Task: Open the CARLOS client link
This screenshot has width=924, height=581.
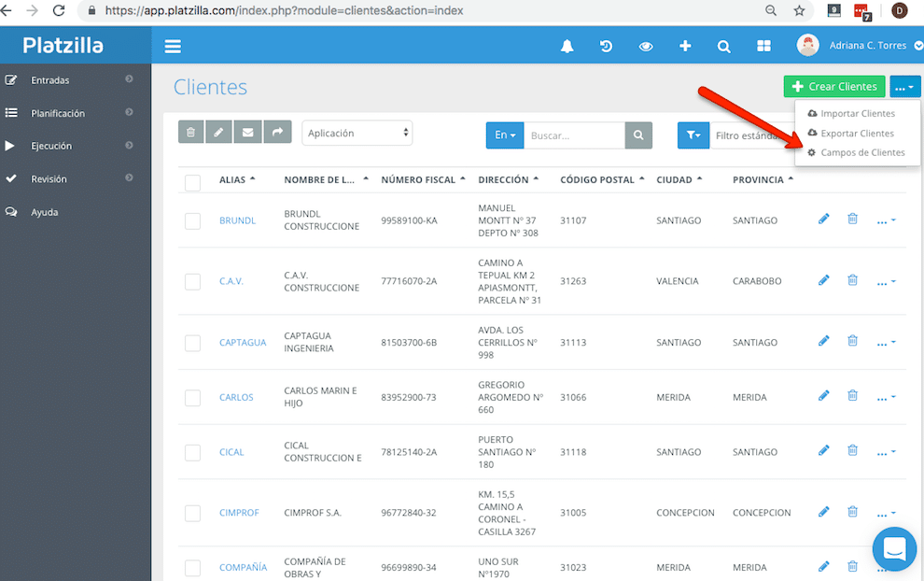Action: [x=236, y=398]
